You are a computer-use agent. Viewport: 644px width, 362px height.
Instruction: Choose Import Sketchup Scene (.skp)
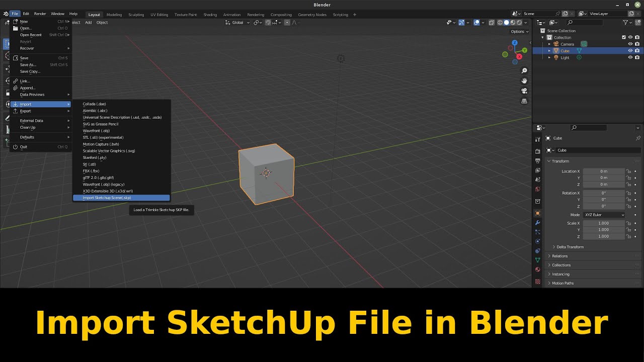click(121, 198)
